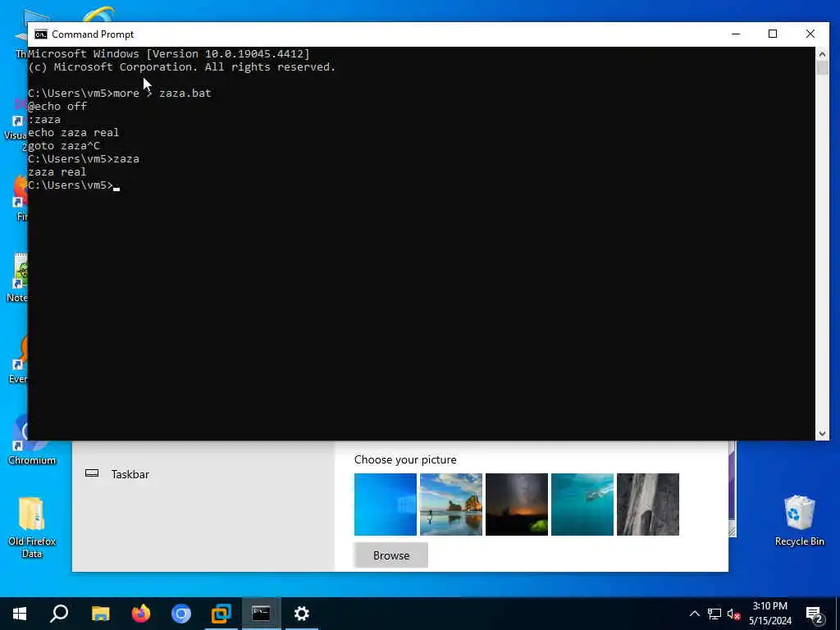The width and height of the screenshot is (840, 630).
Task: Click the 'zaza real' output line
Action: pos(57,172)
